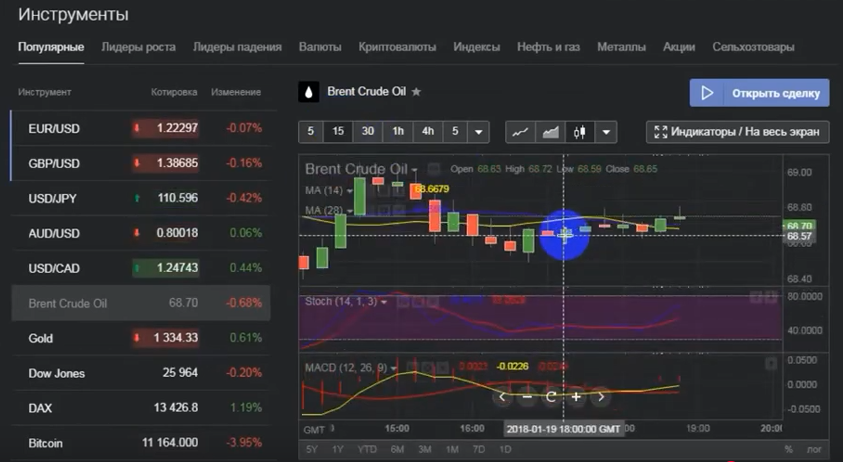Click the chart zoom in plus icon
Screen dimensions: 843x462
coord(576,397)
